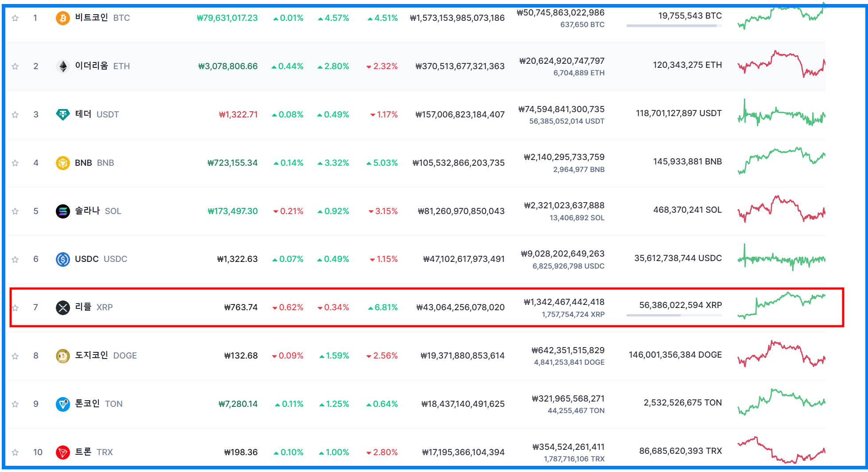
Task: Open the 트론 TRX coin page
Action: (94, 452)
